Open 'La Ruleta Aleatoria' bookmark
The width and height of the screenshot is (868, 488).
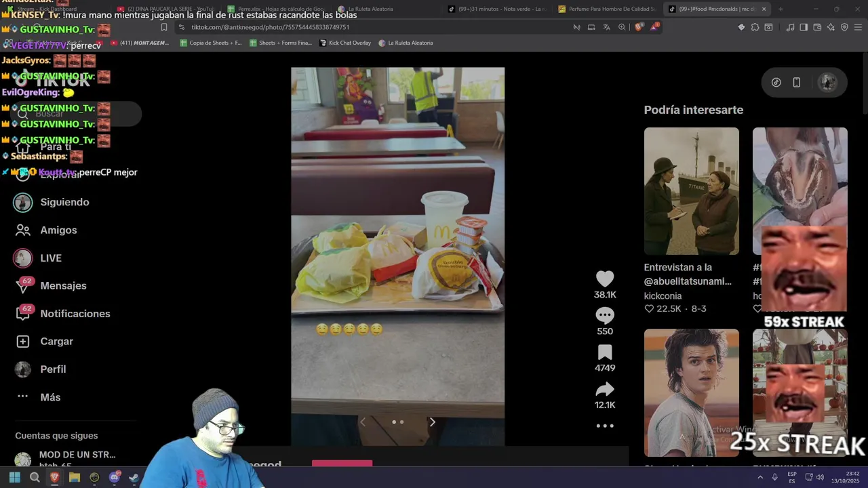click(406, 43)
